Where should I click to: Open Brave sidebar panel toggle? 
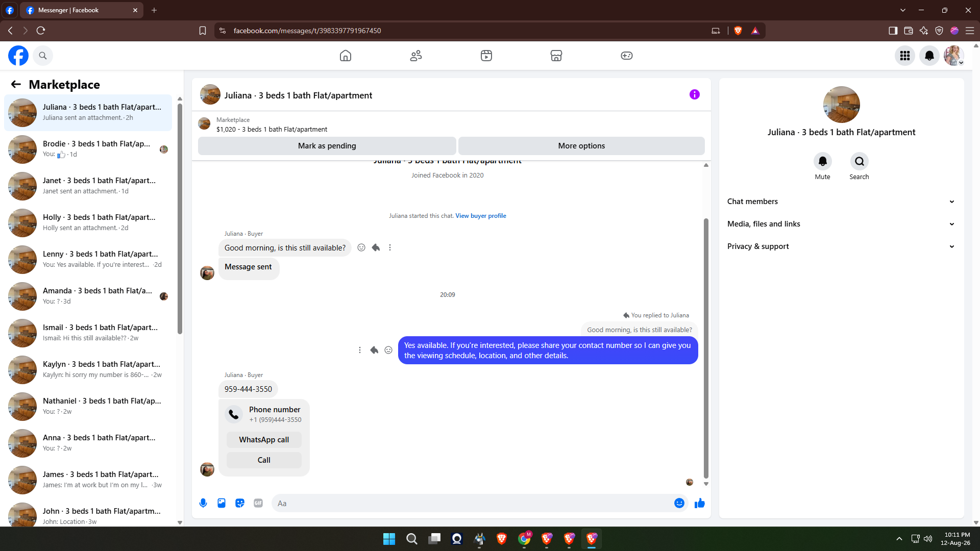coord(893,31)
